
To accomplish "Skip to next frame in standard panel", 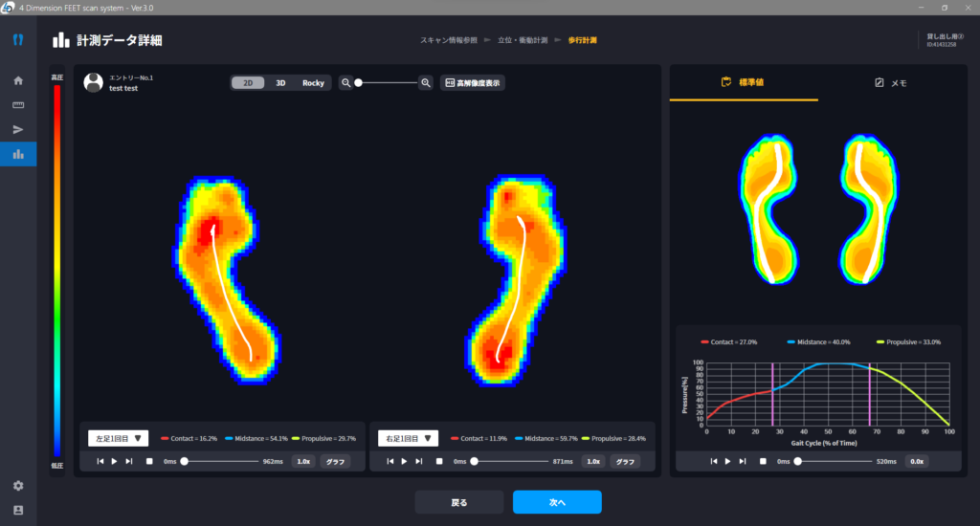I will tap(744, 461).
